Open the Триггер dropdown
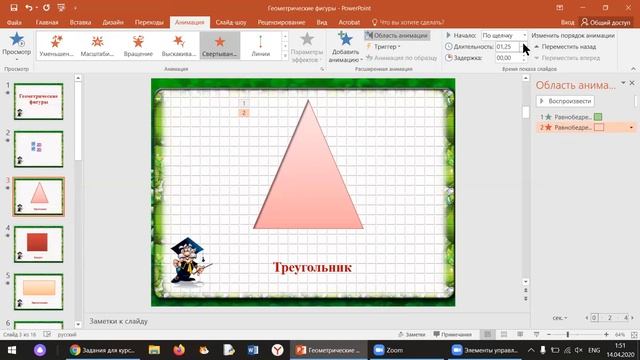Screen dimensions: 640x360 [383, 47]
